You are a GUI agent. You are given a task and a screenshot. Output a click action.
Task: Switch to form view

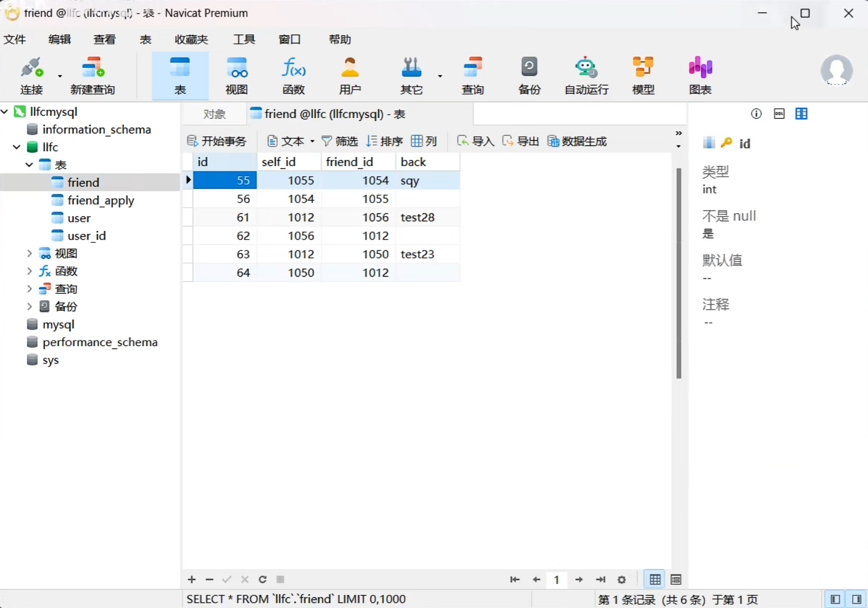tap(676, 579)
